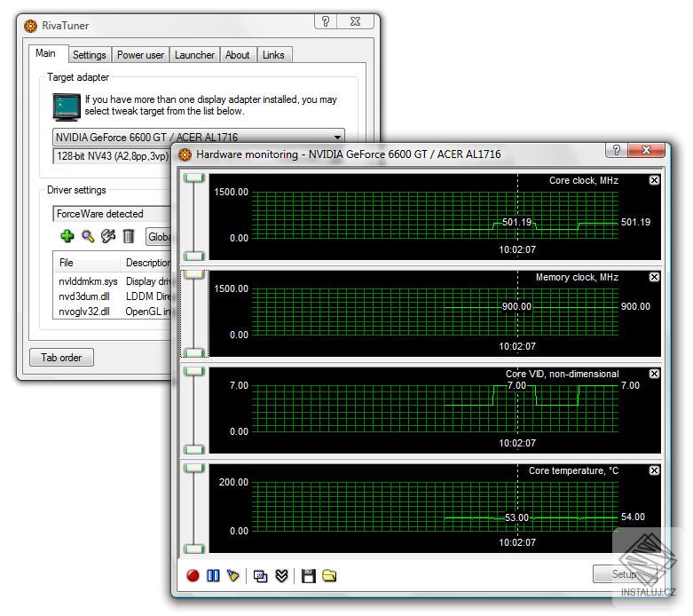Pause monitoring with the blue pause icon
The image size is (693, 616).
click(x=213, y=575)
